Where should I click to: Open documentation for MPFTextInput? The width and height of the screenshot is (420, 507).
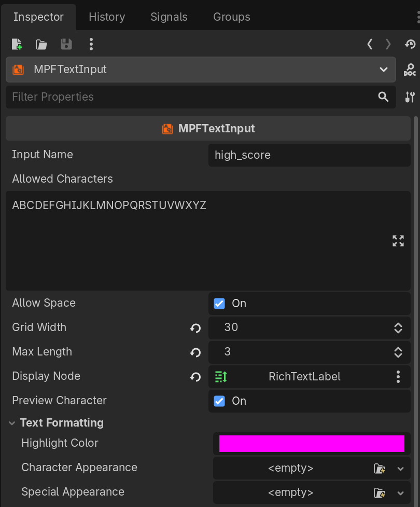tap(410, 70)
